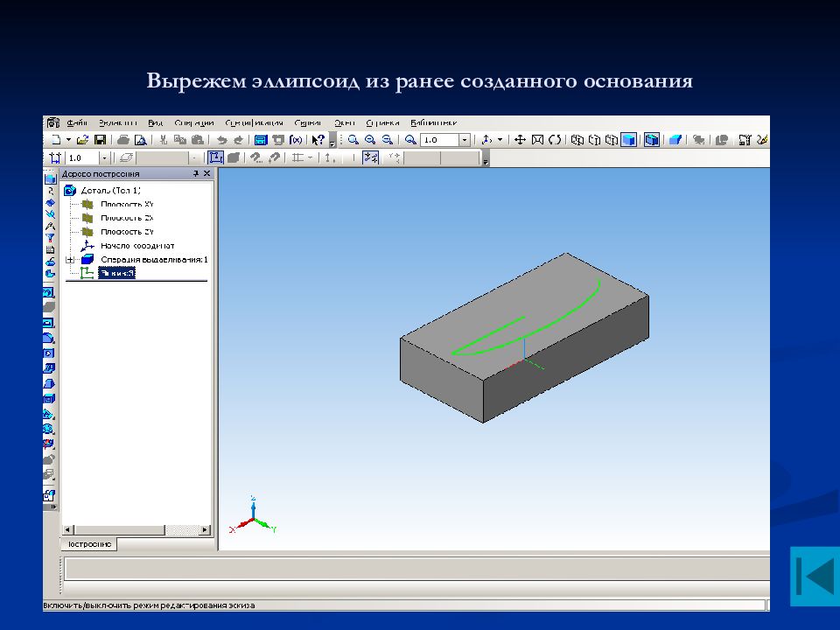Click the Zoom in magnifier icon
Image resolution: width=840 pixels, height=630 pixels.
point(369,140)
